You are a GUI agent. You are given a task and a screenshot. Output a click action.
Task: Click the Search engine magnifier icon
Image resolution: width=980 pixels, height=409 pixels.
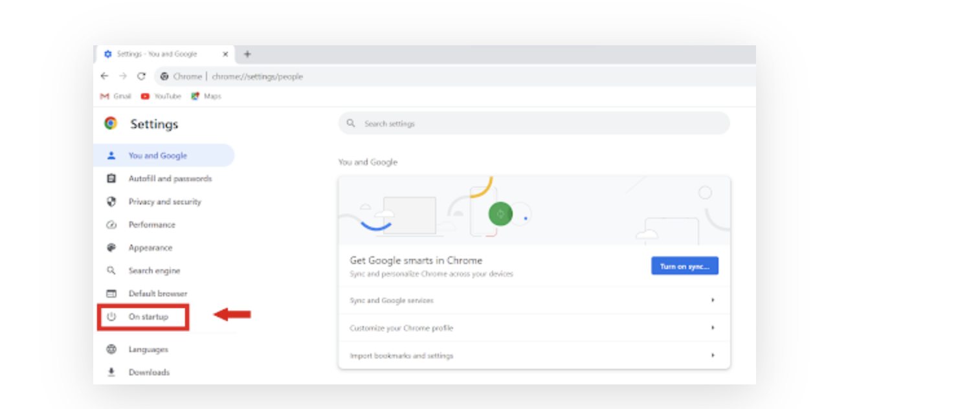tap(111, 271)
